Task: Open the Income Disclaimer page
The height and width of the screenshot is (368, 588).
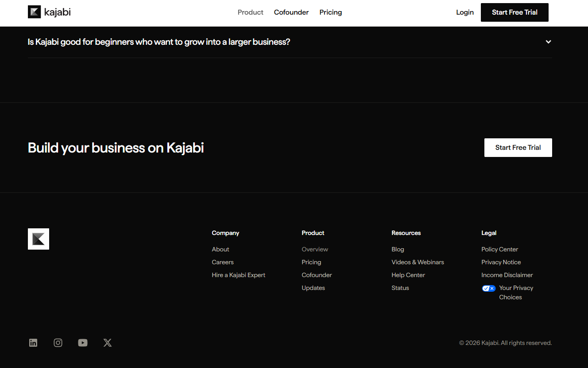Action: pyautogui.click(x=507, y=275)
